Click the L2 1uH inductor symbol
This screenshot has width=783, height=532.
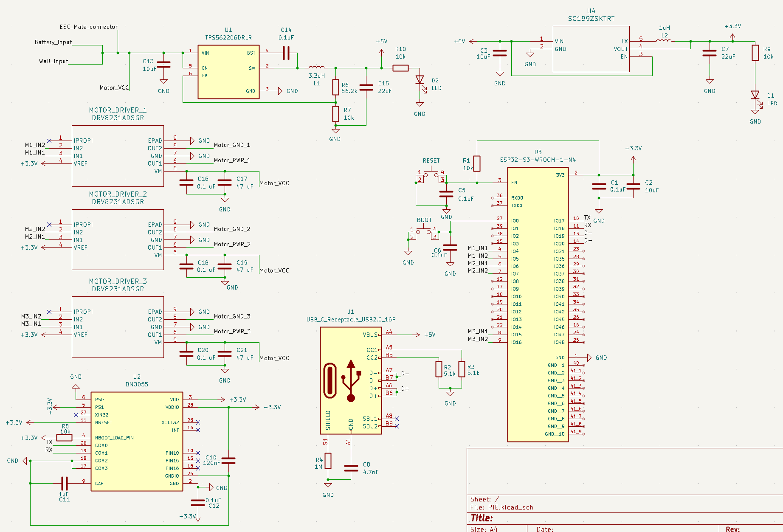[x=664, y=42]
